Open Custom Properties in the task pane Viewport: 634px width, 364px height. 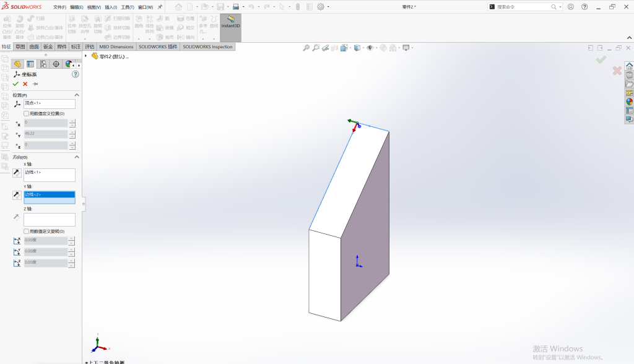(629, 110)
